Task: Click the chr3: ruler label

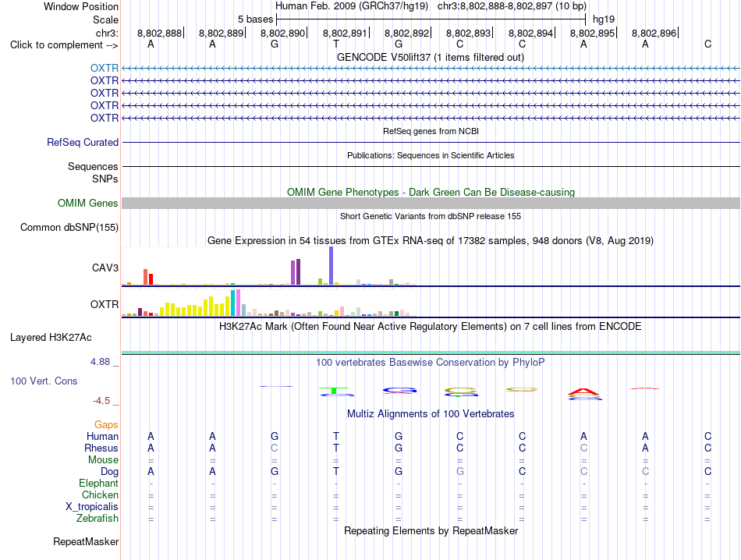Action: click(x=107, y=33)
